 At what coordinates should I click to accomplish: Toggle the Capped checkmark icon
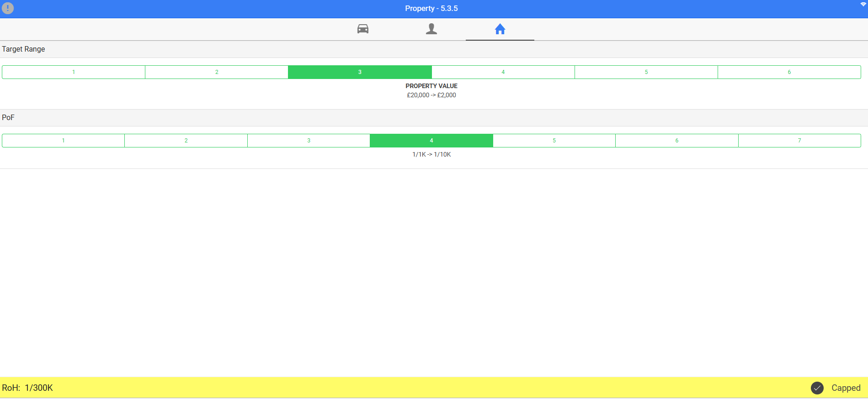[817, 388]
